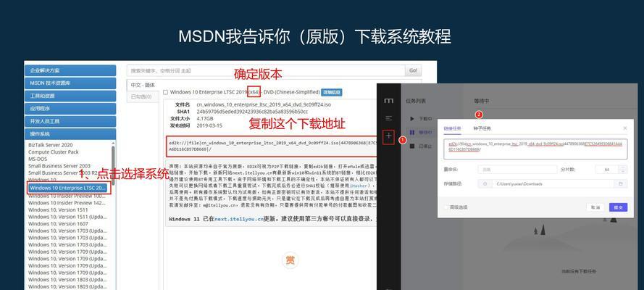The width and height of the screenshot is (644, 290).
Task: Open the next.itellyou.cn link
Action: tap(238, 219)
